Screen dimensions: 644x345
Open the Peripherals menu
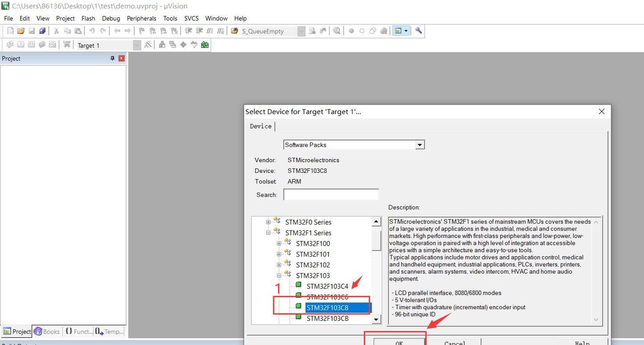click(141, 18)
